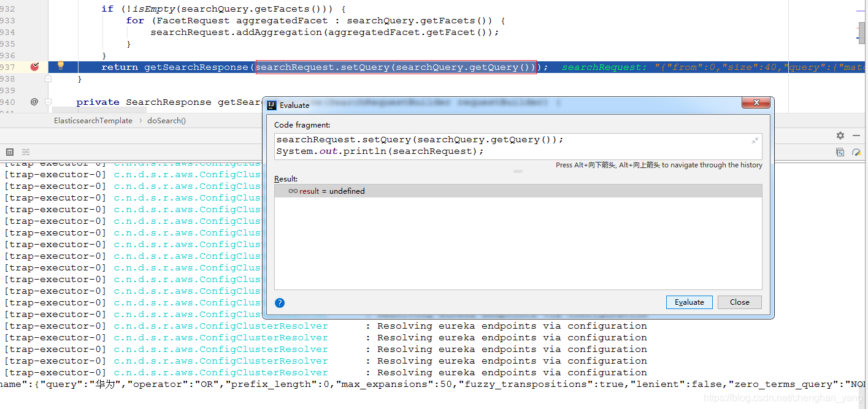Collapse the code fragment editor with the arrows icon

pyautogui.click(x=755, y=140)
